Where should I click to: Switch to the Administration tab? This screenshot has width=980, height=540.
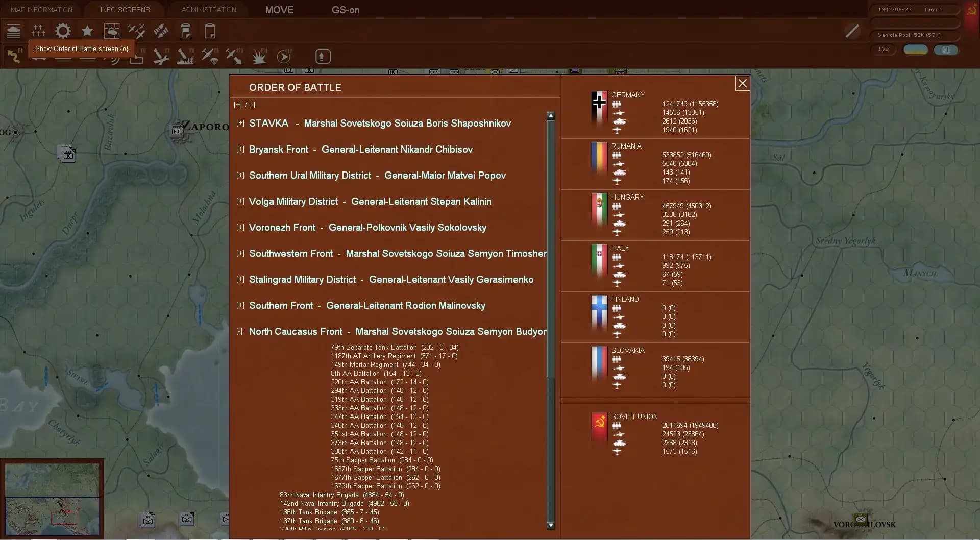tap(209, 10)
